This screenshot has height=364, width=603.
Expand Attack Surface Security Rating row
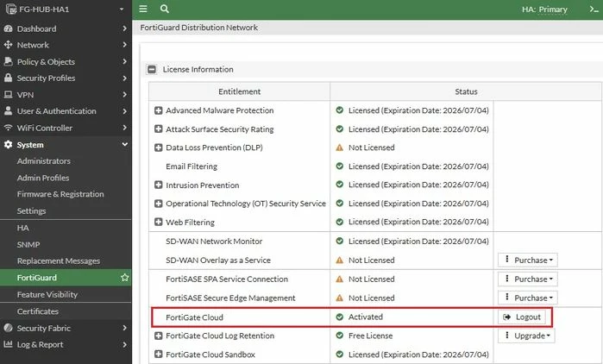coord(158,129)
